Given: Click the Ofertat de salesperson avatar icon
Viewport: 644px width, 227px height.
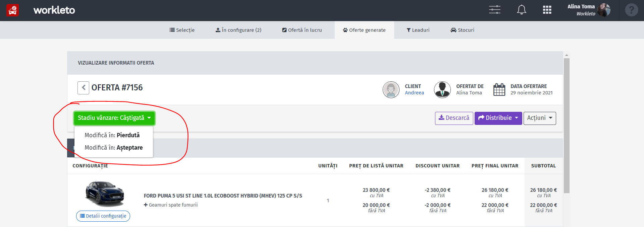Looking at the screenshot, I should click(442, 90).
